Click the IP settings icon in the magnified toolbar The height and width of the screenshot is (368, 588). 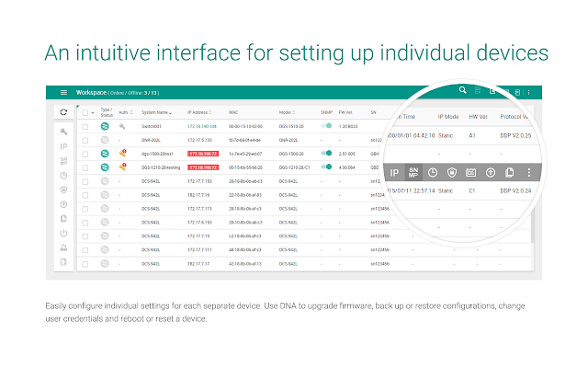394,172
